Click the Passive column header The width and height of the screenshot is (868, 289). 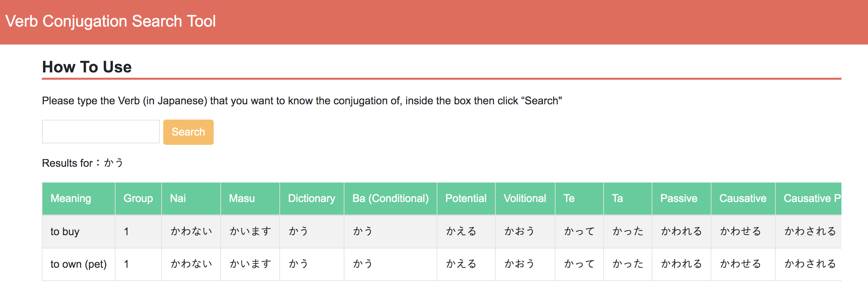[x=679, y=198]
